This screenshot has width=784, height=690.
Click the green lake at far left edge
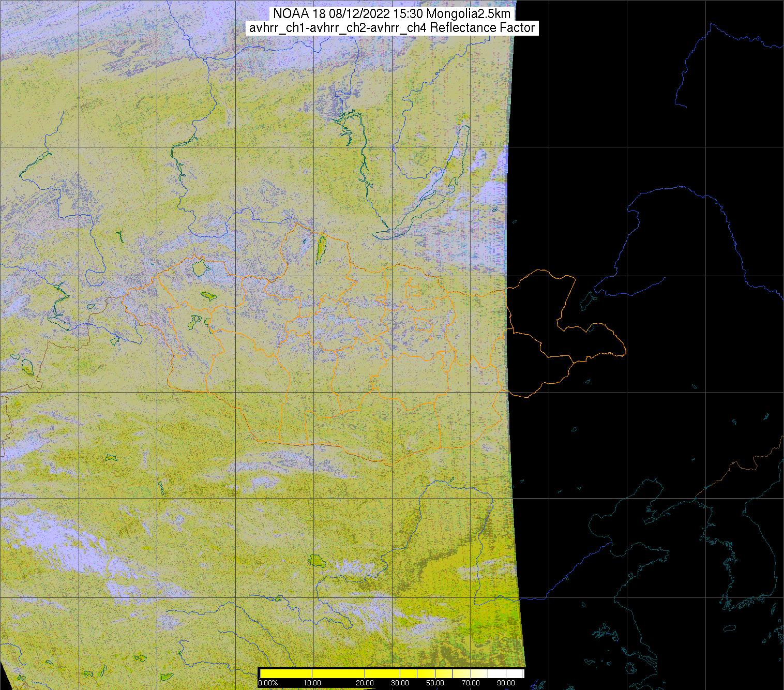point(27,367)
